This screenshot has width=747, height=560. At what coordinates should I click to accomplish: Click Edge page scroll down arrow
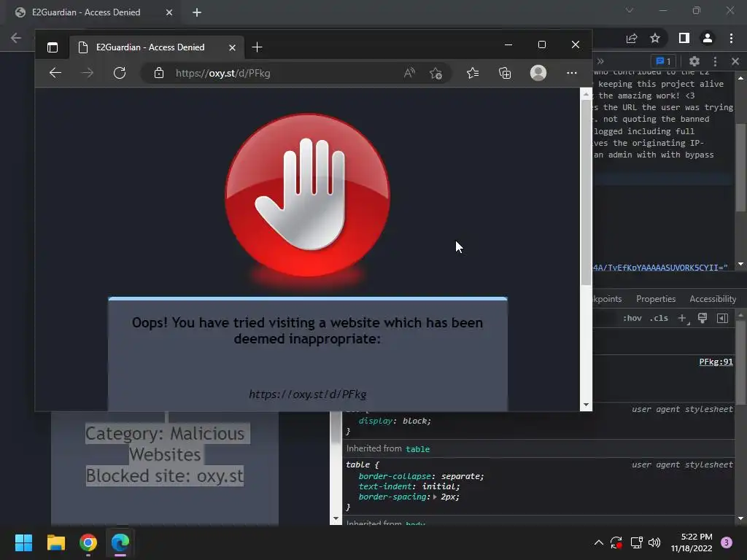click(586, 405)
